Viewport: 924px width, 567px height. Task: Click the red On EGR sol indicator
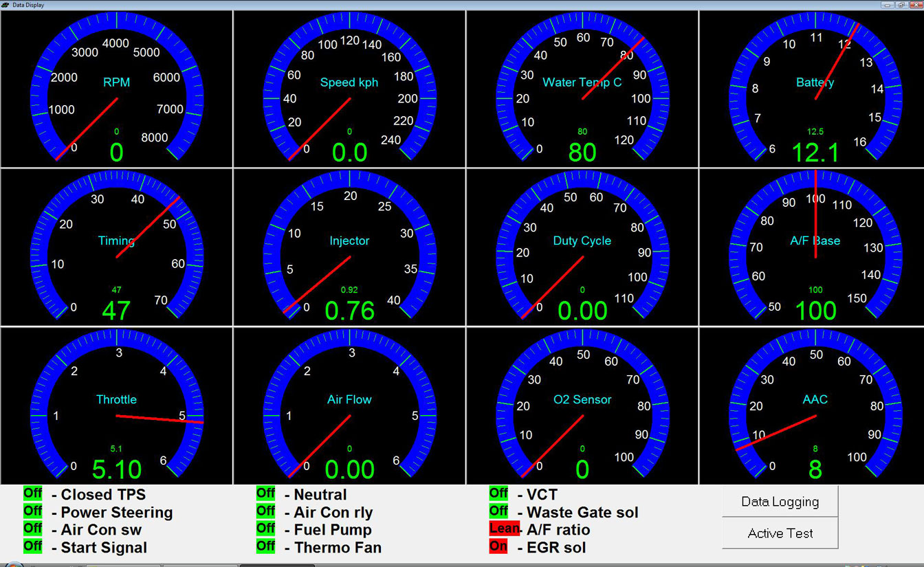pos(498,547)
